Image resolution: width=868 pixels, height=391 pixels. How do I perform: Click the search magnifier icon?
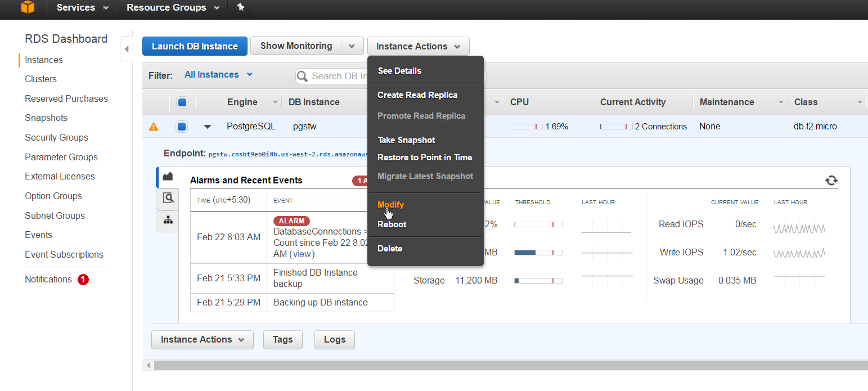tap(303, 76)
